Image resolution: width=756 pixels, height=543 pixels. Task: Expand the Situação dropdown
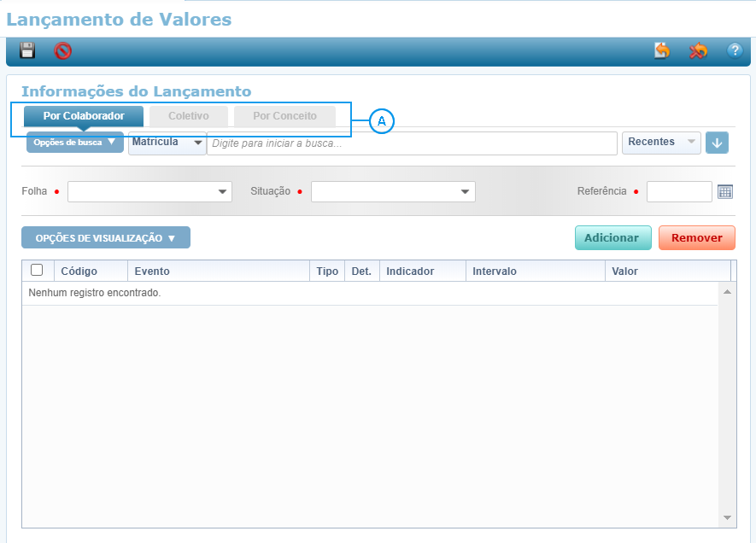coord(393,192)
